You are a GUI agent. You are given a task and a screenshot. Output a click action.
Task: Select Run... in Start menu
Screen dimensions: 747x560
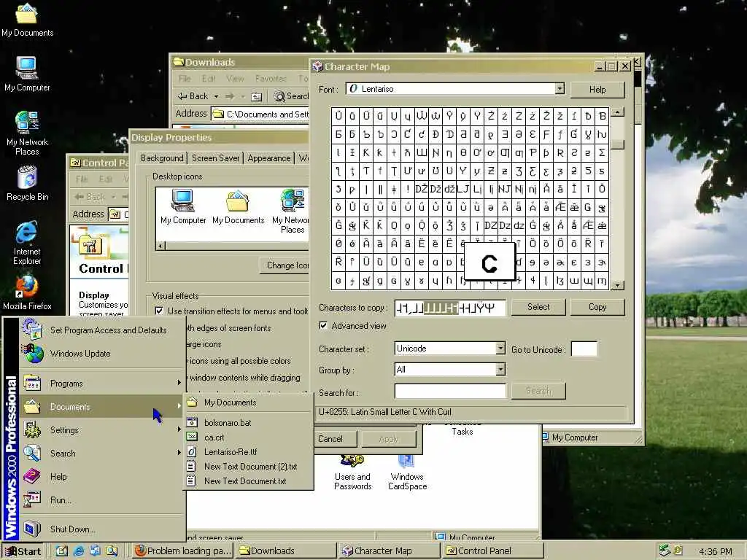point(102,500)
